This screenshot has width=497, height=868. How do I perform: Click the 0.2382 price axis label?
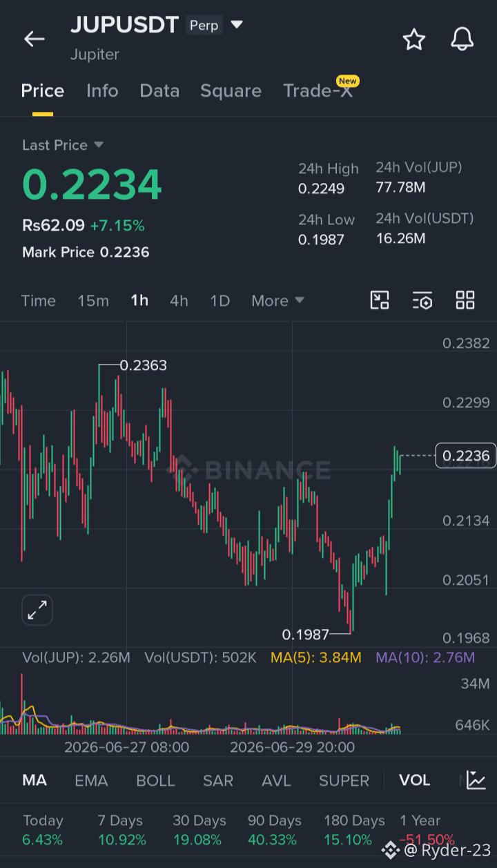point(467,343)
